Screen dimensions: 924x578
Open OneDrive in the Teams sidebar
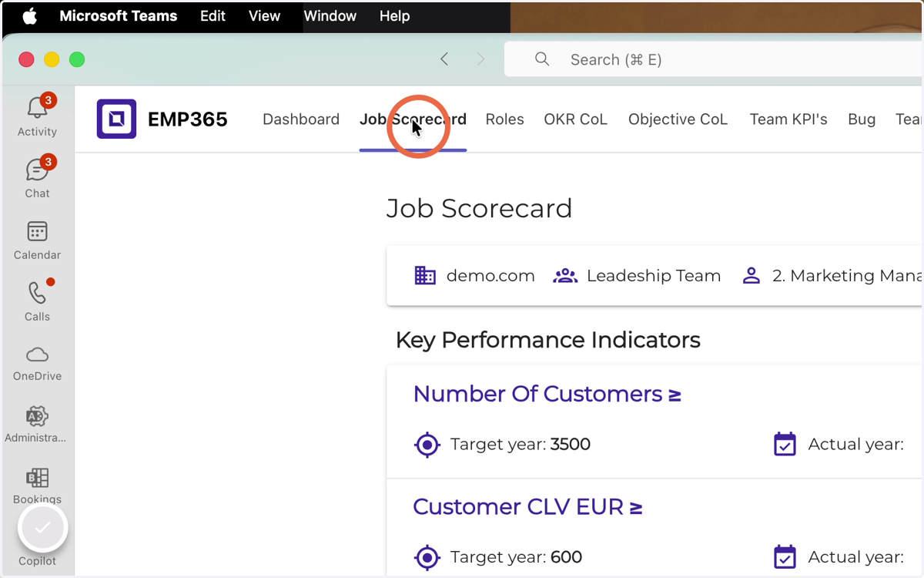[37, 364]
